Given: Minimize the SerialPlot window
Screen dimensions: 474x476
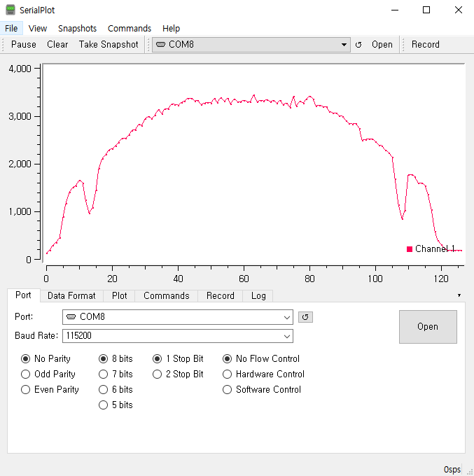Looking at the screenshot, I should pyautogui.click(x=395, y=10).
